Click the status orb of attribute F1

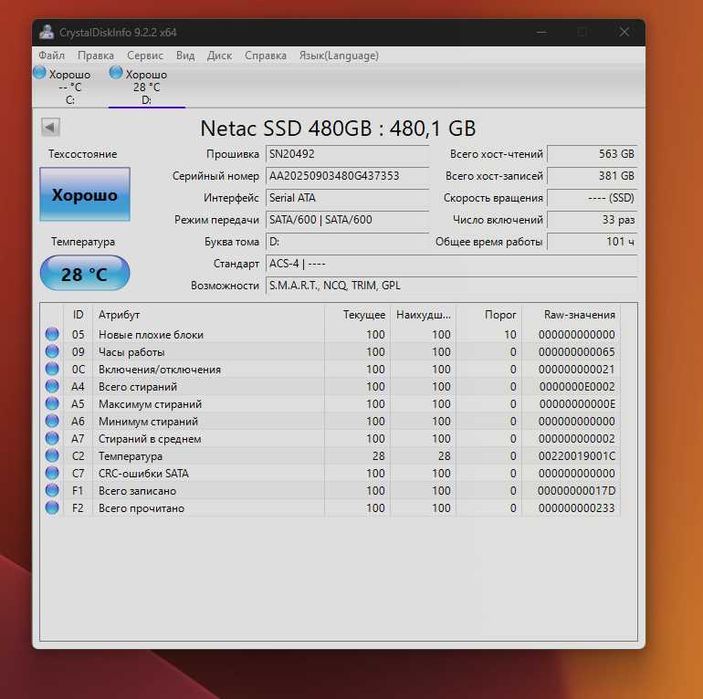(x=52, y=491)
